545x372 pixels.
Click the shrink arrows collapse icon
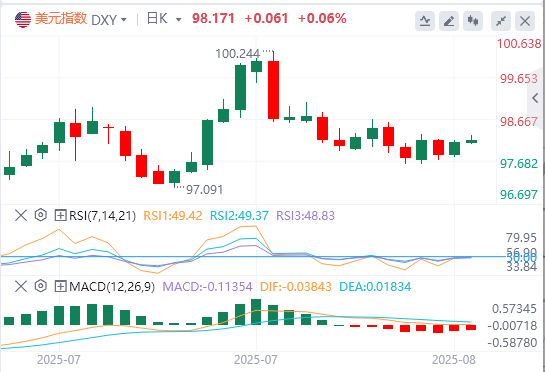click(x=501, y=21)
